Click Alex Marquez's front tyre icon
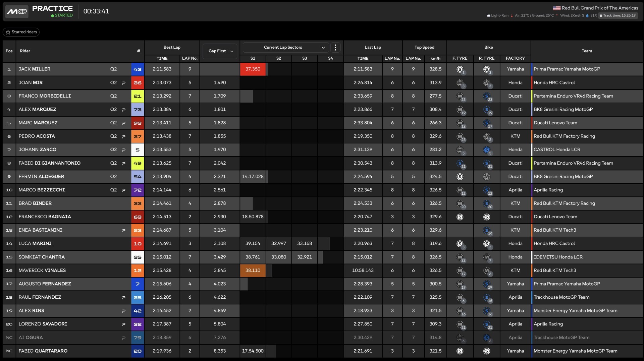 tap(460, 110)
